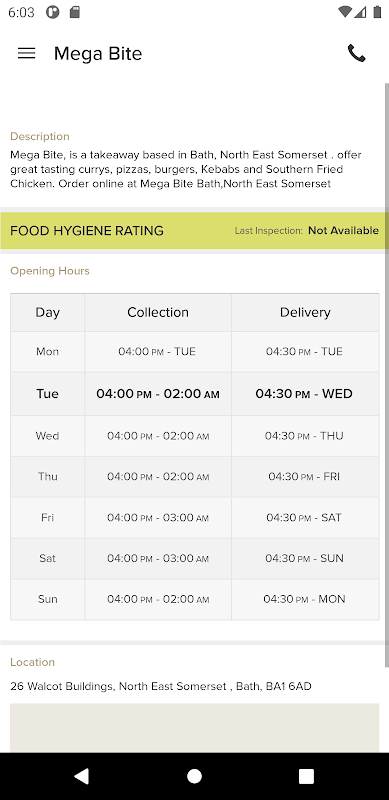This screenshot has height=800, width=389.
Task: Tap the Android back button
Action: pos(82,776)
